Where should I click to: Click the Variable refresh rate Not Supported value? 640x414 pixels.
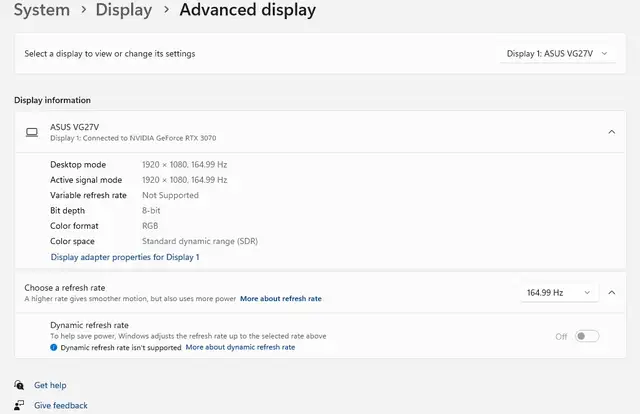click(170, 195)
